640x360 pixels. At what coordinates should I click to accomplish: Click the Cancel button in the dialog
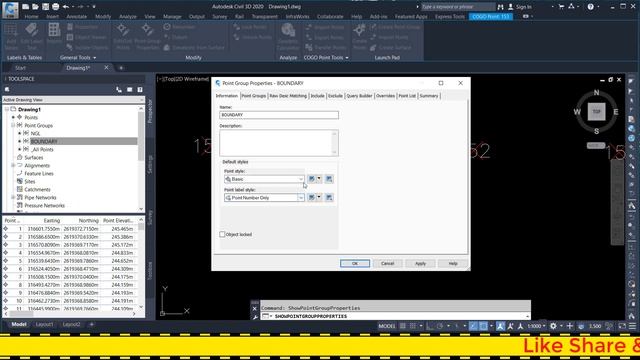tap(387, 264)
